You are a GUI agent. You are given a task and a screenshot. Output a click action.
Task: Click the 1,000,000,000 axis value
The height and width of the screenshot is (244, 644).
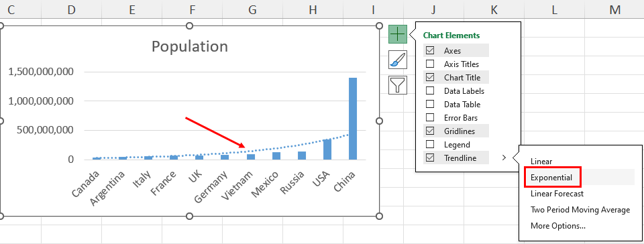(41, 101)
